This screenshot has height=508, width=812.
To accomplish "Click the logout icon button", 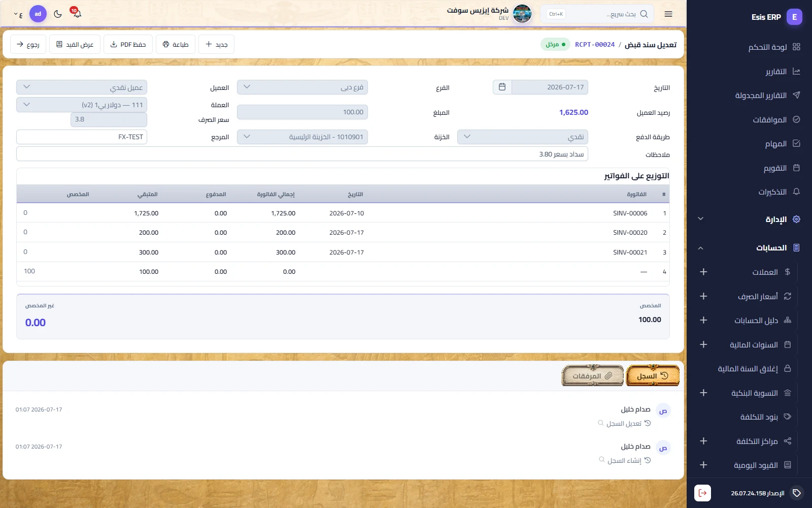I will 702,493.
